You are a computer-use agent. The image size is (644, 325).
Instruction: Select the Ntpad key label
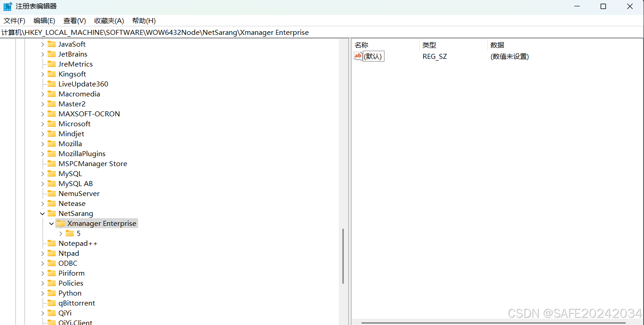tap(69, 253)
